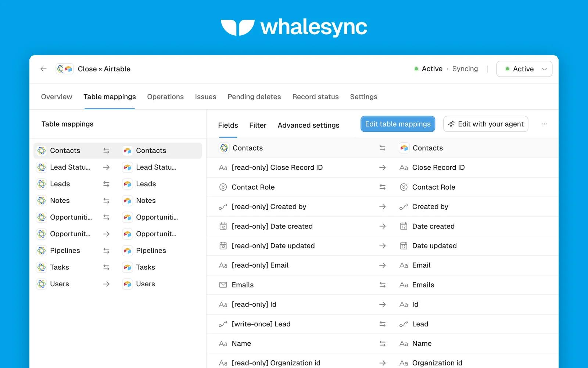Image resolution: width=588 pixels, height=368 pixels.
Task: Select the Table mappings tab
Action: [x=110, y=97]
